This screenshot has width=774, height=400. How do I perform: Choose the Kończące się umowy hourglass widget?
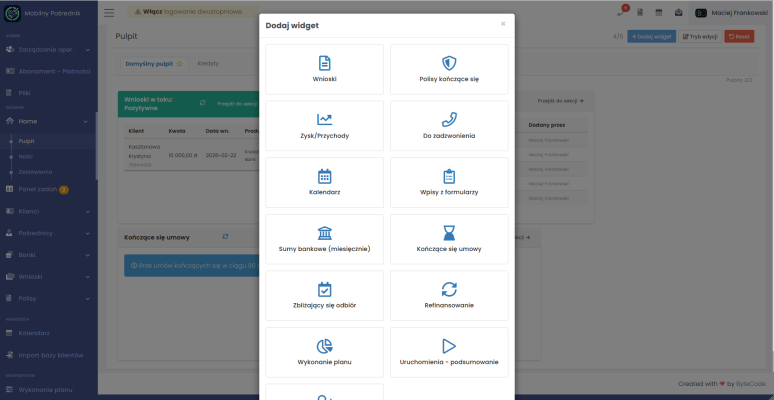[x=449, y=239]
